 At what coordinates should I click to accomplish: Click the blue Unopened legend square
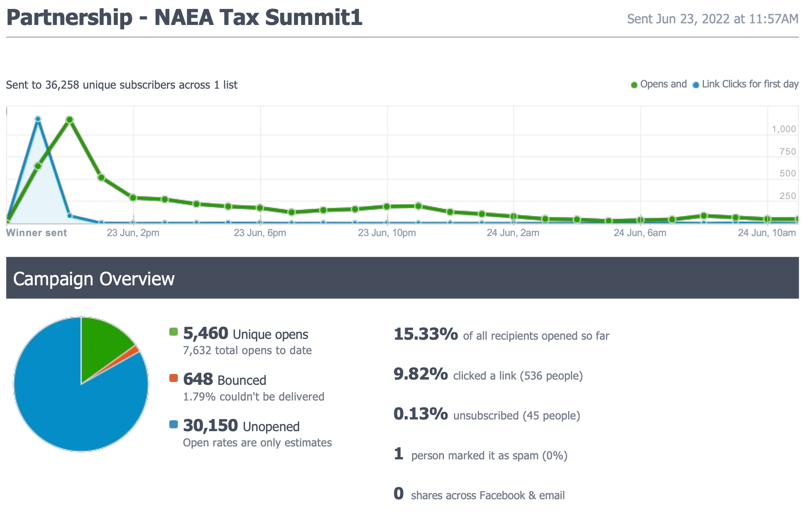click(173, 424)
